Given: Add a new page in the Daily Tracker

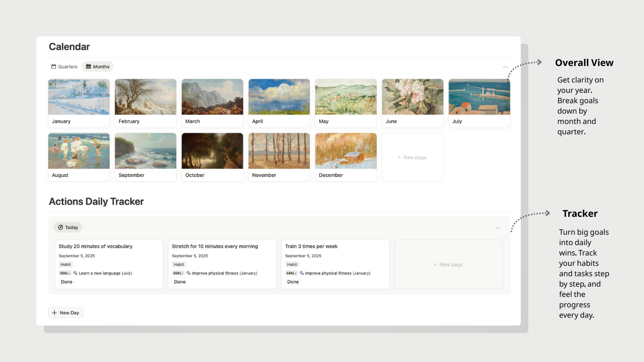Looking at the screenshot, I should [448, 264].
